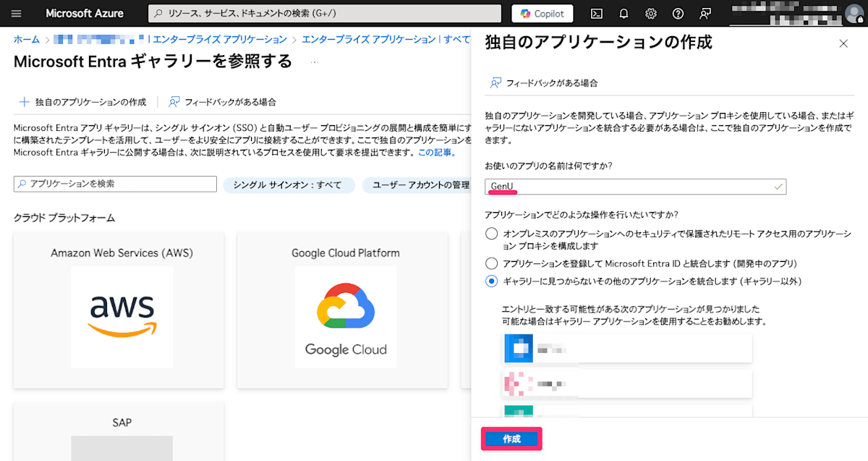This screenshot has height=461, width=868.
Task: Open シングル サインオン : すべて filter
Action: pyautogui.click(x=289, y=185)
